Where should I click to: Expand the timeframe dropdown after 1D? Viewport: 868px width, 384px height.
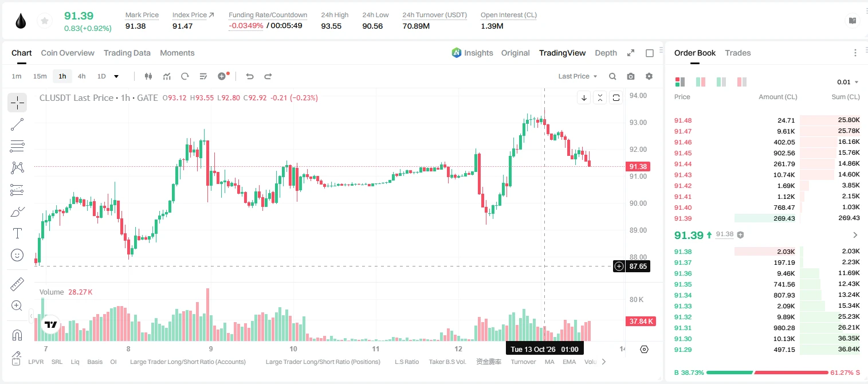[x=117, y=76]
